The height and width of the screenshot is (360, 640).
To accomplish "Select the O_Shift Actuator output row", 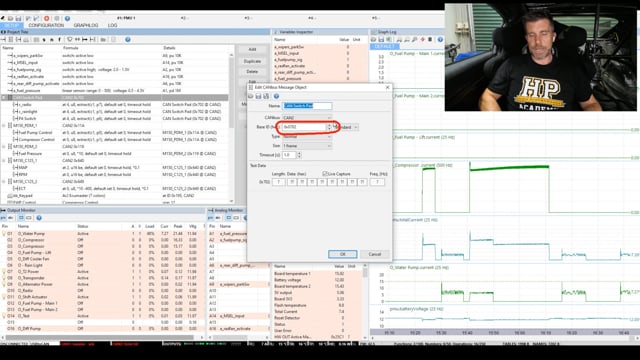I will point(102,297).
